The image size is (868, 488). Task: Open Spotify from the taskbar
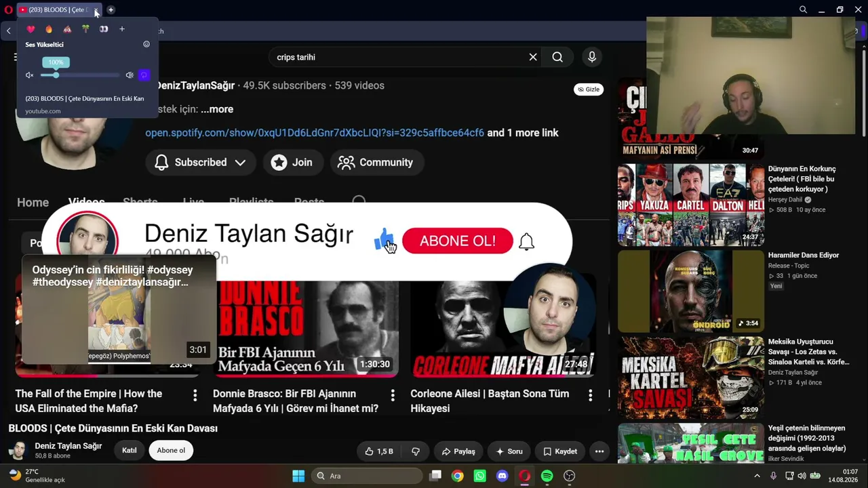coord(547,476)
